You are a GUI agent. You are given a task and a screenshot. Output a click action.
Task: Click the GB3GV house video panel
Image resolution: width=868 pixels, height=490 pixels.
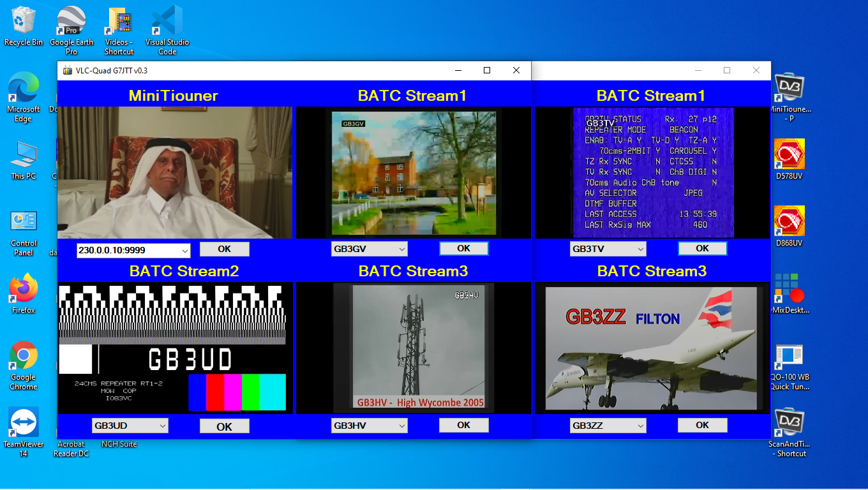coord(414,173)
